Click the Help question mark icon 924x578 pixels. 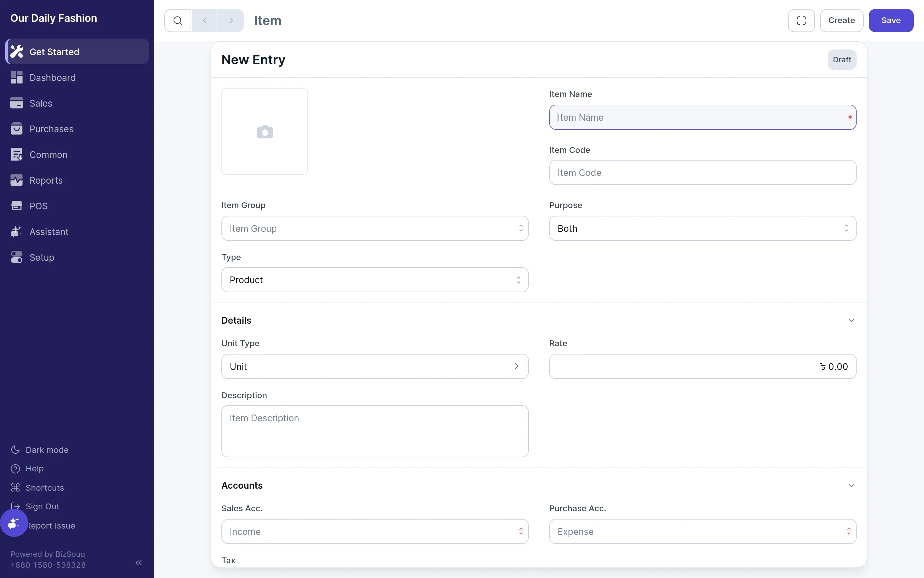(x=15, y=468)
